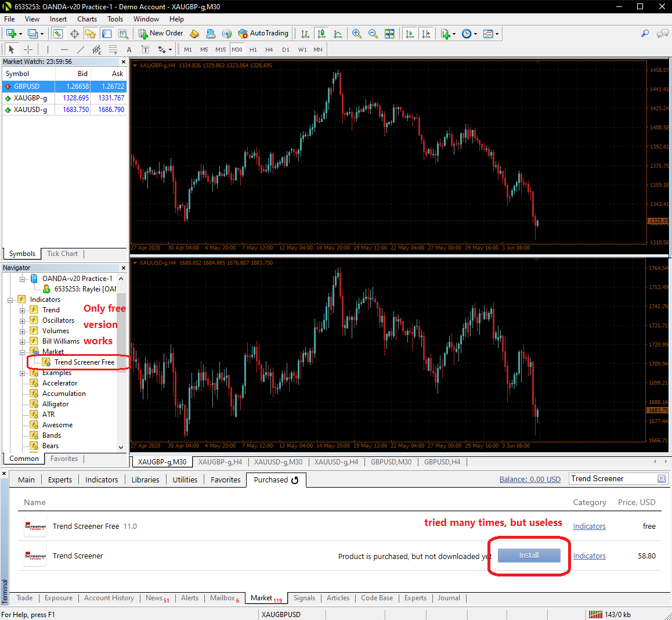Toggle the Navigator window star-folder icon
Screen dimensions: 672x620
click(x=91, y=34)
